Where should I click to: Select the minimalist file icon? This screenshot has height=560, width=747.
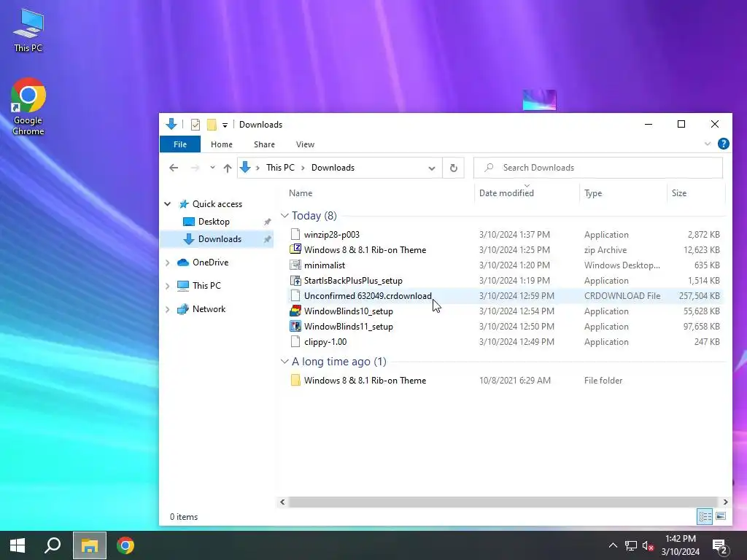[x=295, y=265]
